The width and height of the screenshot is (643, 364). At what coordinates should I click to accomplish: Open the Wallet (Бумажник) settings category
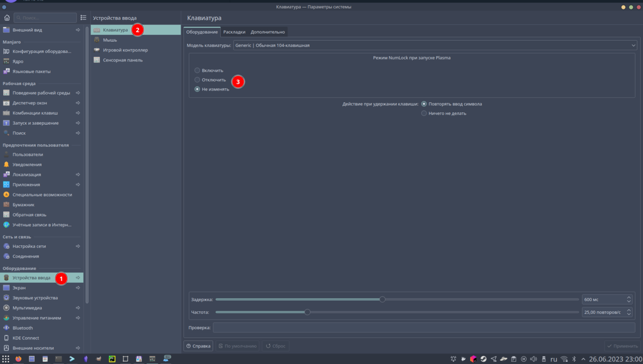coord(42,204)
